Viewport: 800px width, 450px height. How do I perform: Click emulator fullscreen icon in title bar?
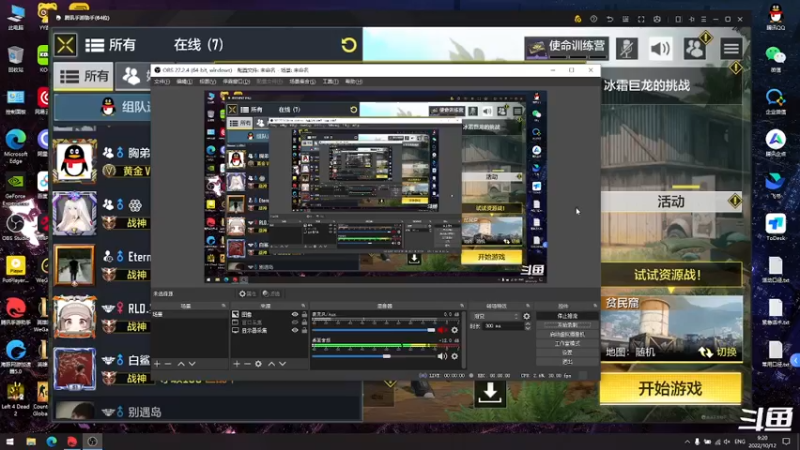[x=641, y=19]
